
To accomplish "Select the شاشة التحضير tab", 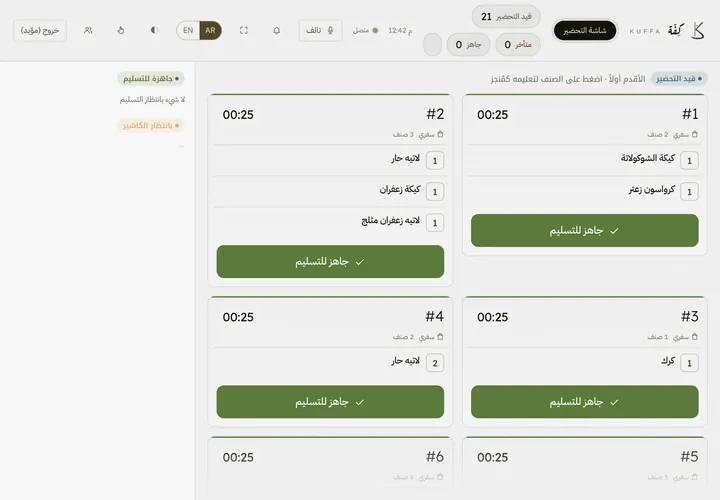I will [585, 31].
